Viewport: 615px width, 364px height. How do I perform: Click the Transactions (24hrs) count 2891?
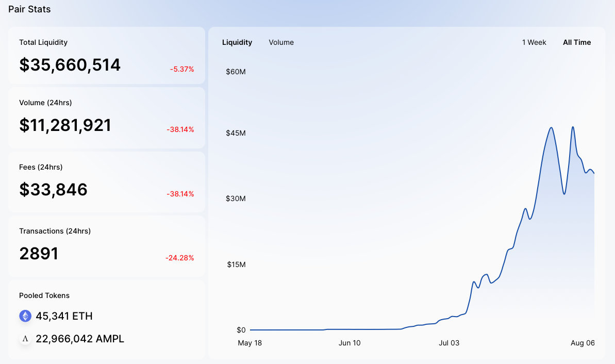(39, 254)
